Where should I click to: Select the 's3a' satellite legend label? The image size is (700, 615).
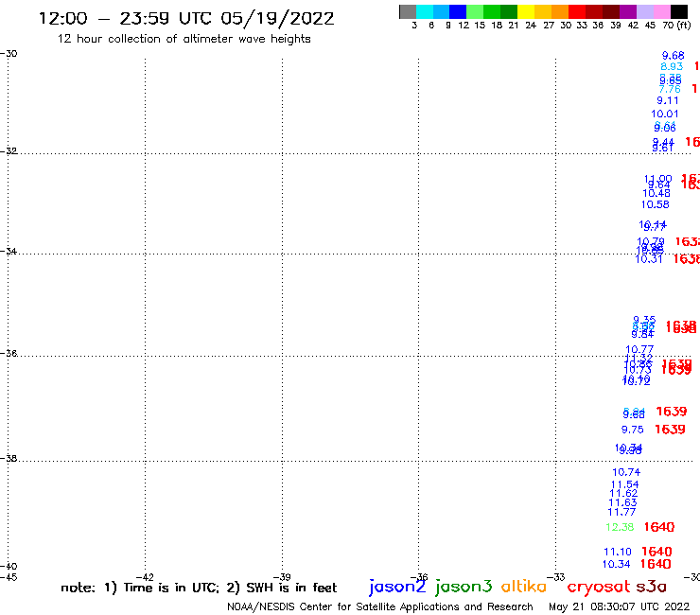coord(651,587)
